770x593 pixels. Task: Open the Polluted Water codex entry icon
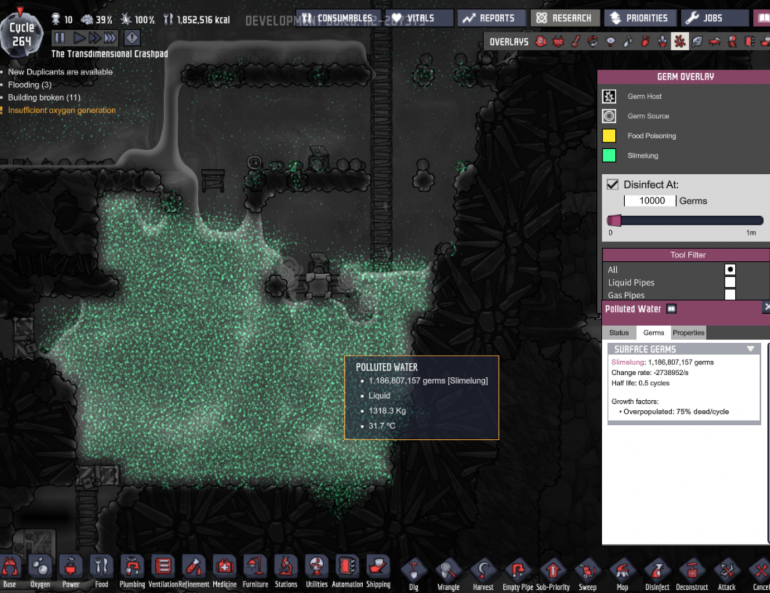(671, 309)
